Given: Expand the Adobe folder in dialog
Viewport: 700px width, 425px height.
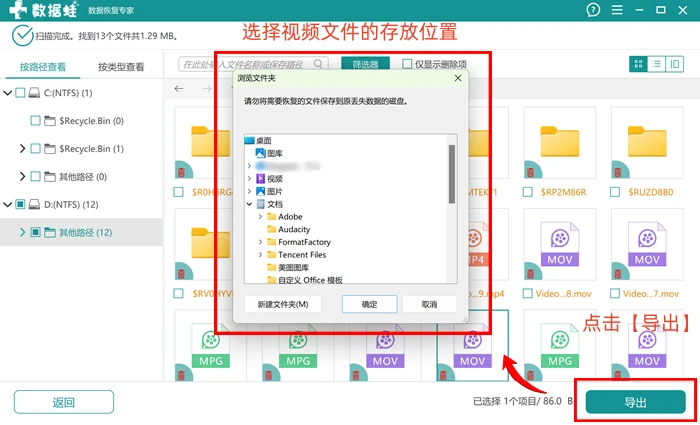Looking at the screenshot, I should (x=261, y=217).
